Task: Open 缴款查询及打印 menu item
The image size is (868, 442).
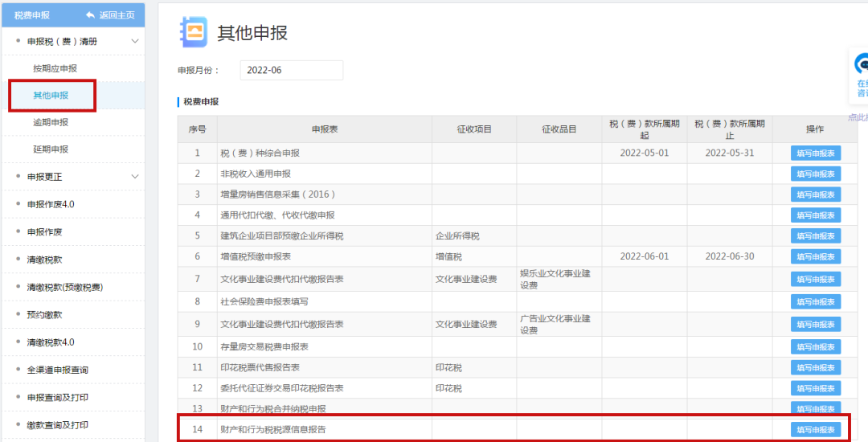Action: click(57, 425)
